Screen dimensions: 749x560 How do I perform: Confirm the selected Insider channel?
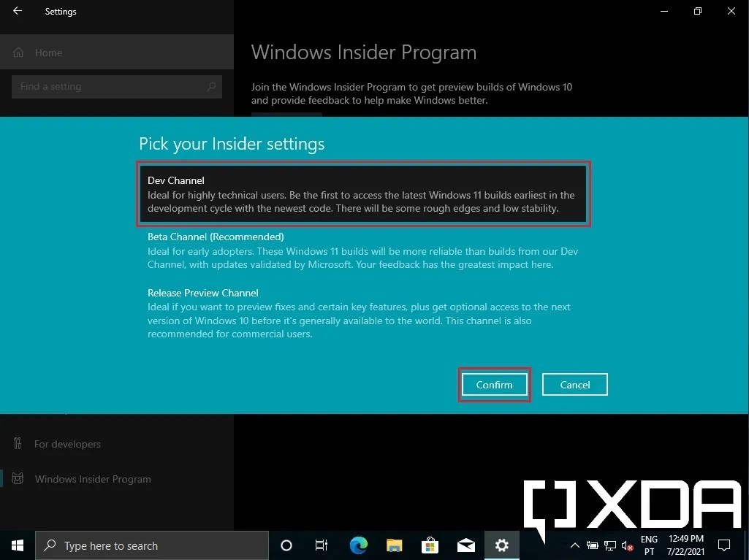(494, 384)
